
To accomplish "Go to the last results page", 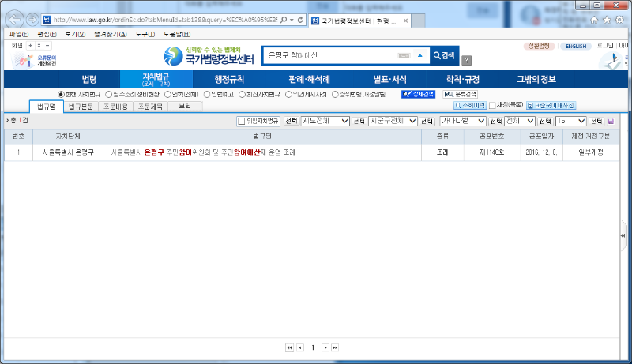I will [335, 347].
